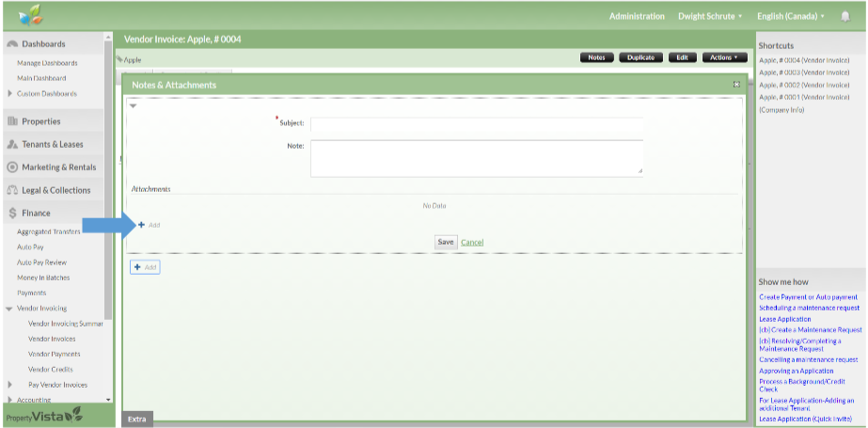Open Marketing & Rentals sidebar section
868x428 pixels.
point(57,167)
